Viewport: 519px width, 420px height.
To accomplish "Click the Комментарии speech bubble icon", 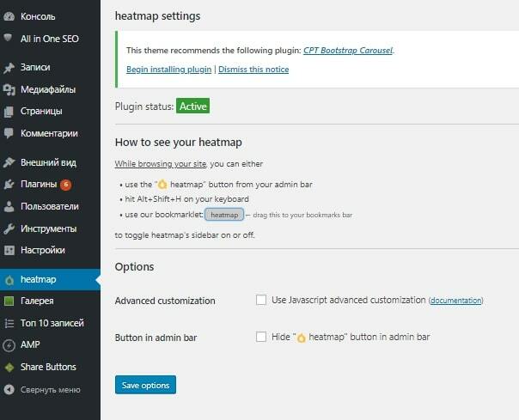I will [x=9, y=133].
